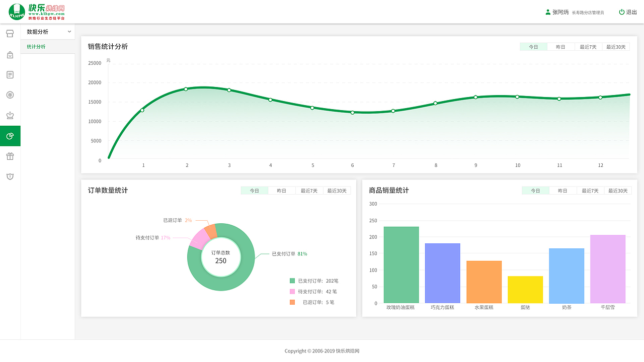
Task: Select 最近7天 in product sales panel
Action: (590, 191)
